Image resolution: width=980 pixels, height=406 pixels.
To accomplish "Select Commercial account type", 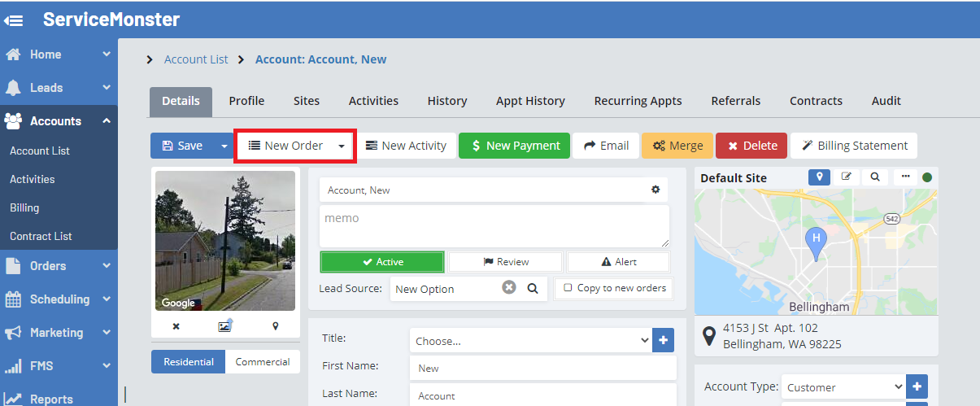I will point(263,362).
